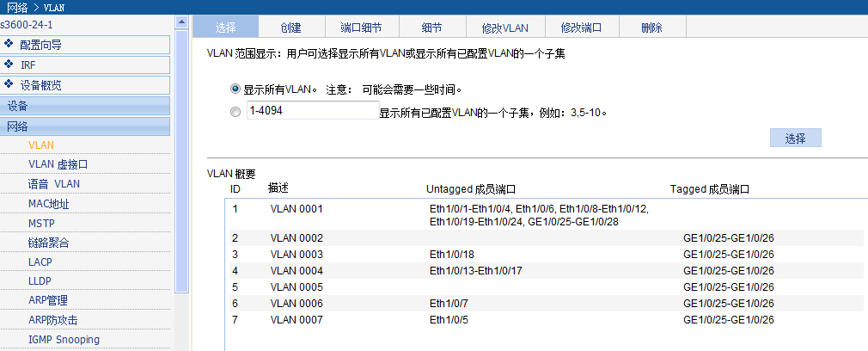Collapse the 网络 section in the sidebar
The image size is (868, 351).
click(86, 126)
